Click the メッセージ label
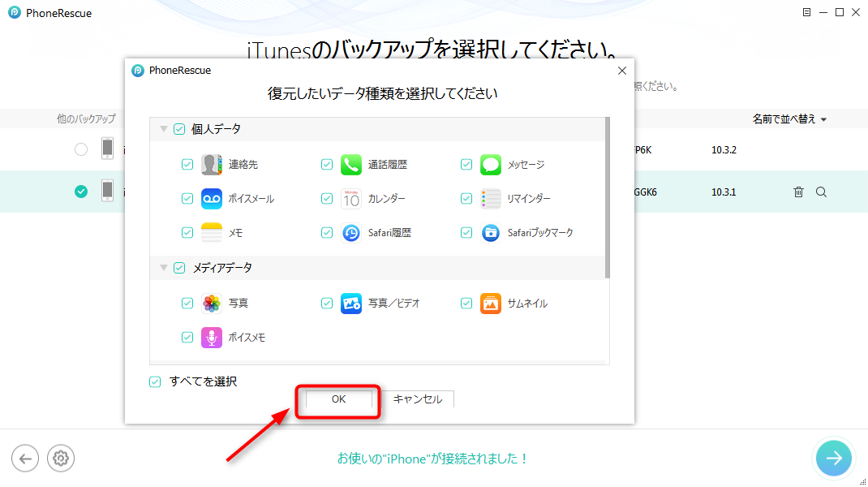The width and height of the screenshot is (868, 487). [526, 165]
